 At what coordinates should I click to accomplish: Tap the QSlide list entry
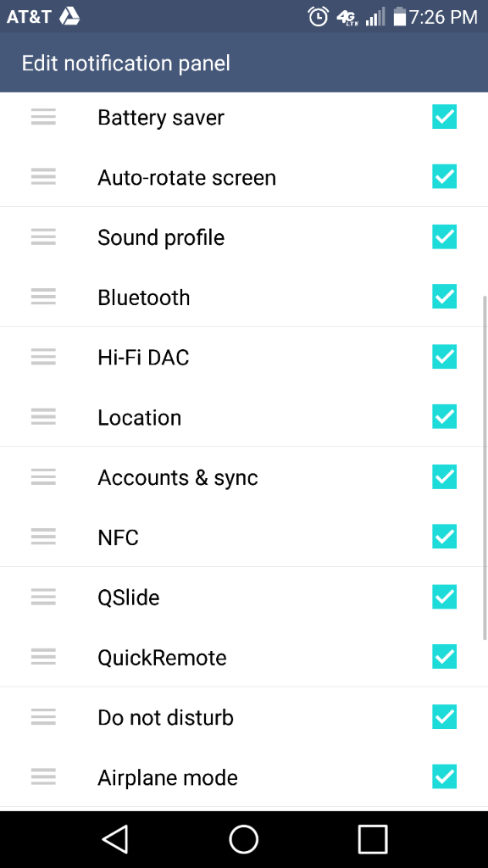click(244, 598)
